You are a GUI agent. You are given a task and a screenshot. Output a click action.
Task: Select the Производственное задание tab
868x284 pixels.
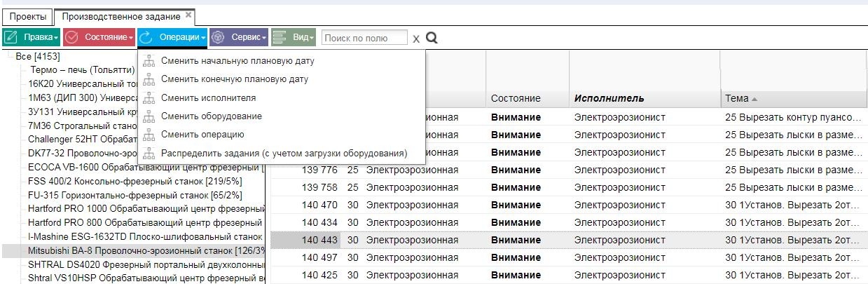(122, 15)
